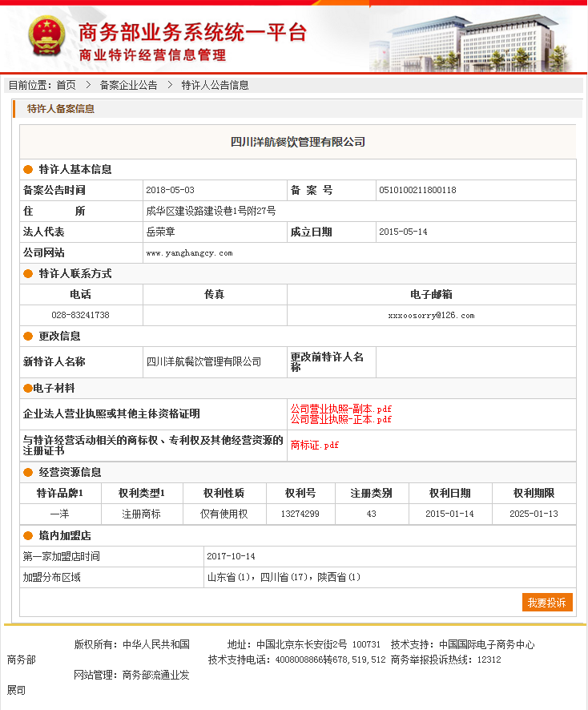Click orange bullet beside 经营资源信息
The width and height of the screenshot is (588, 710).
click(x=28, y=472)
